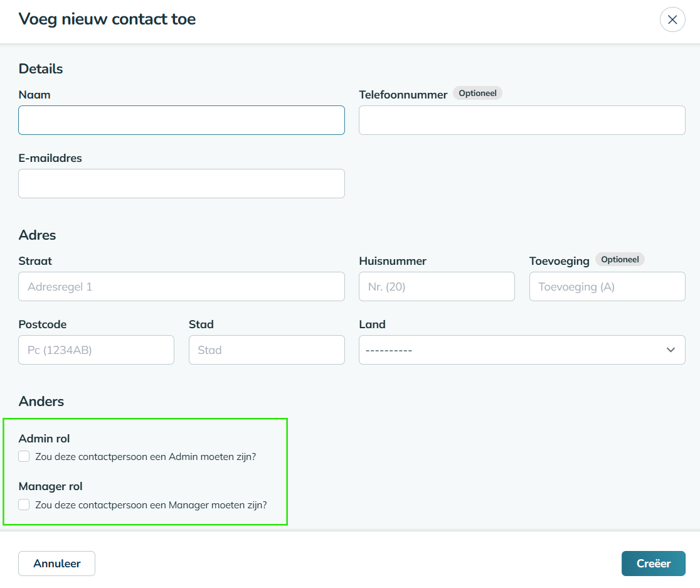Click into the Naam input field

coord(181,120)
